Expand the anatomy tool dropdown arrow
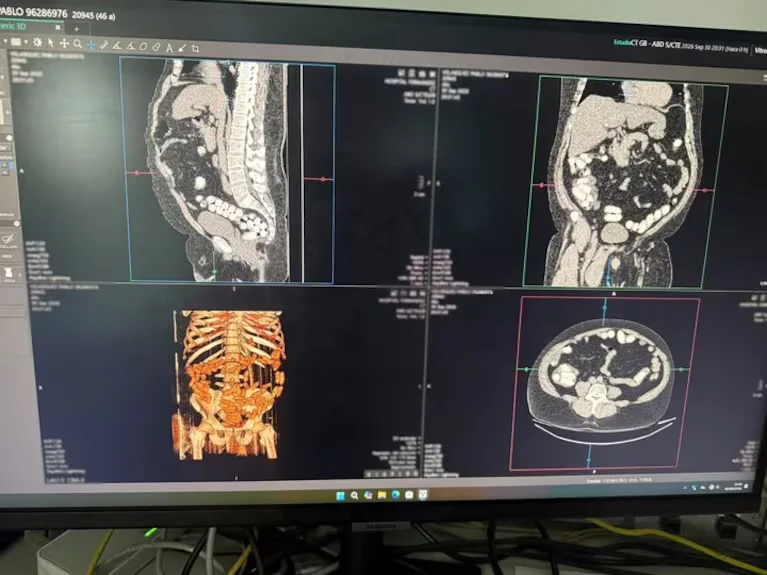The image size is (767, 575). pos(20,275)
